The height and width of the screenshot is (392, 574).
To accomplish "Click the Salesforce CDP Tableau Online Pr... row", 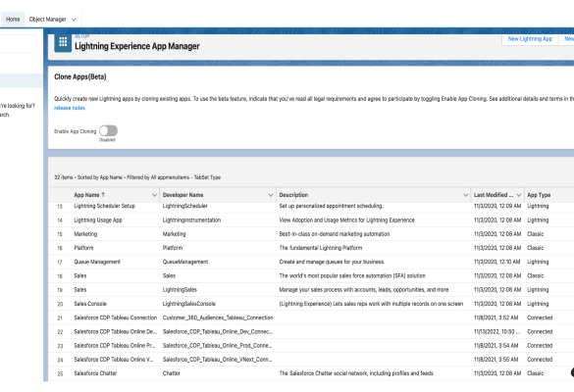I will tap(311, 346).
